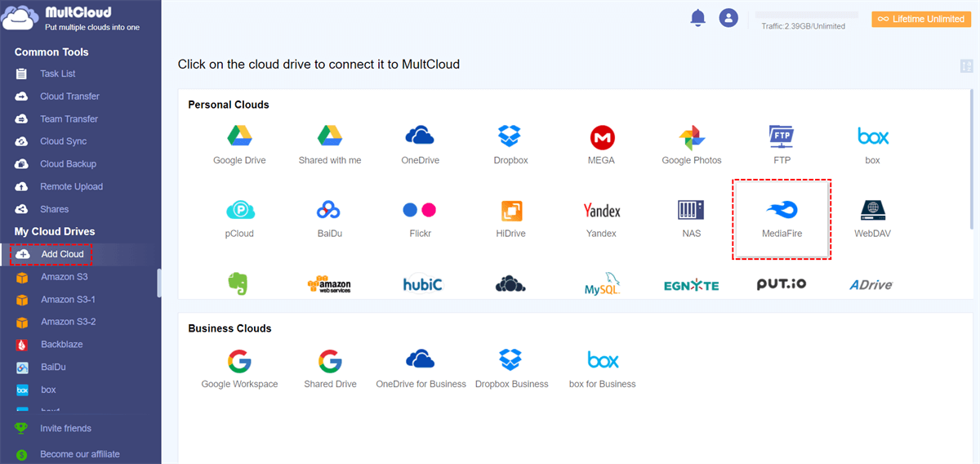980x464 pixels.
Task: Click MediaFire cloud drive
Action: tap(782, 219)
